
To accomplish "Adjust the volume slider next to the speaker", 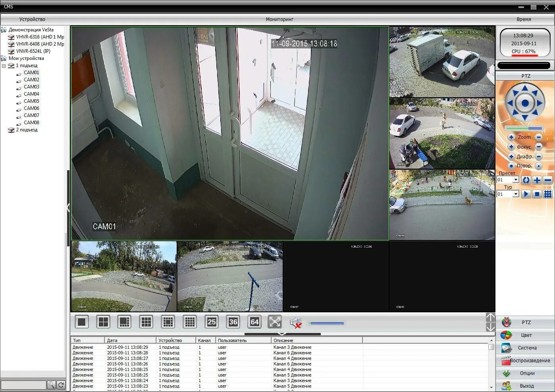I will [326, 323].
